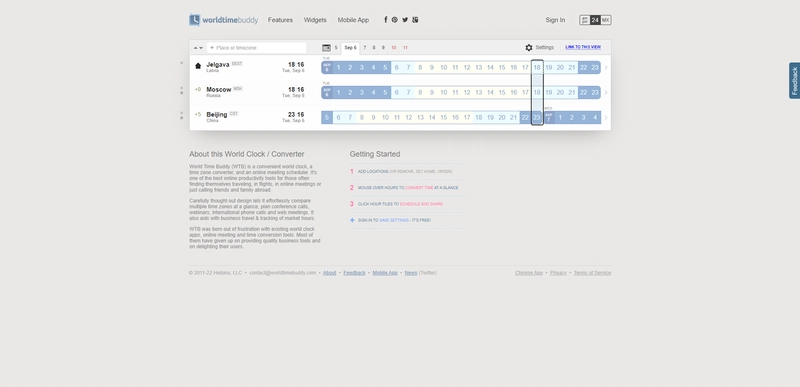Open the Features menu item
This screenshot has height=387, width=800.
(280, 20)
